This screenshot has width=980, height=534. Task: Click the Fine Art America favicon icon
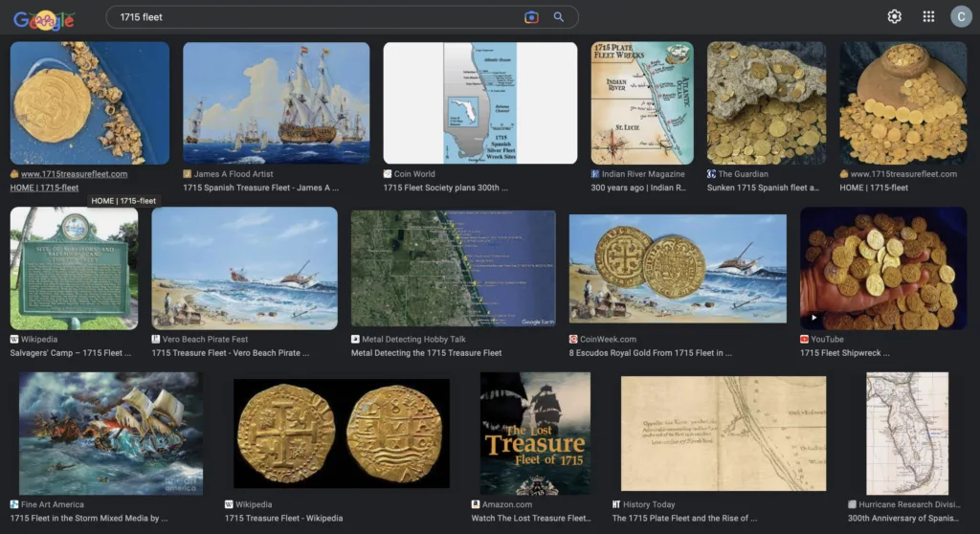(14, 504)
